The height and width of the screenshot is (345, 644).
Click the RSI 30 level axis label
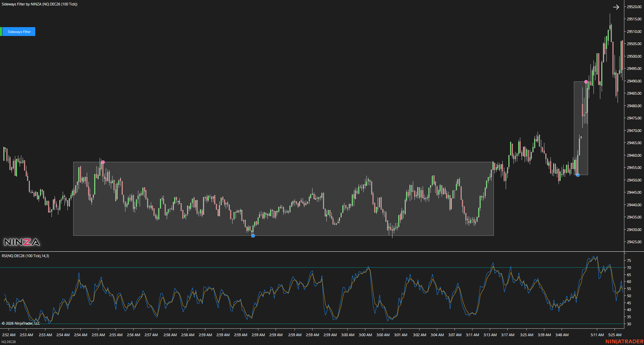pos(629,324)
